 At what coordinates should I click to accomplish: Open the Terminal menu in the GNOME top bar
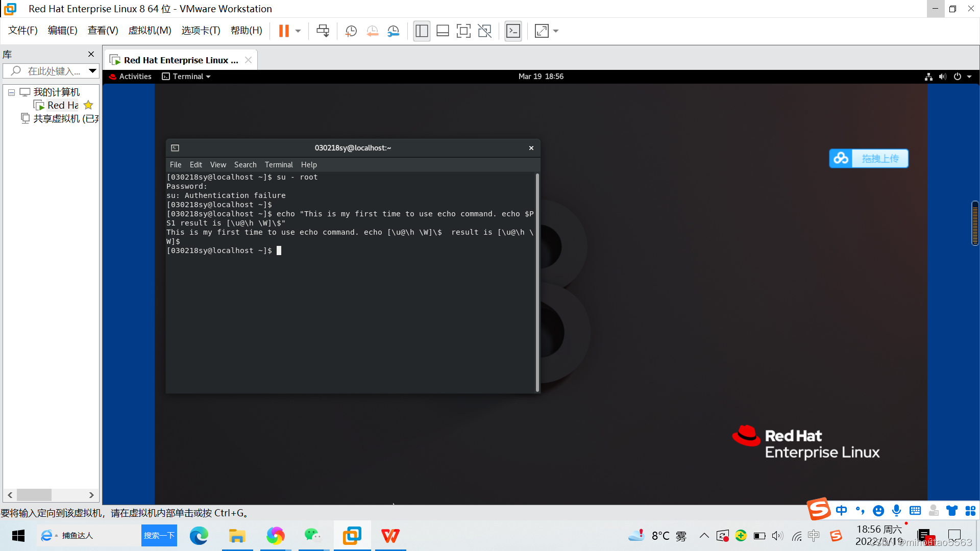[x=185, y=76]
